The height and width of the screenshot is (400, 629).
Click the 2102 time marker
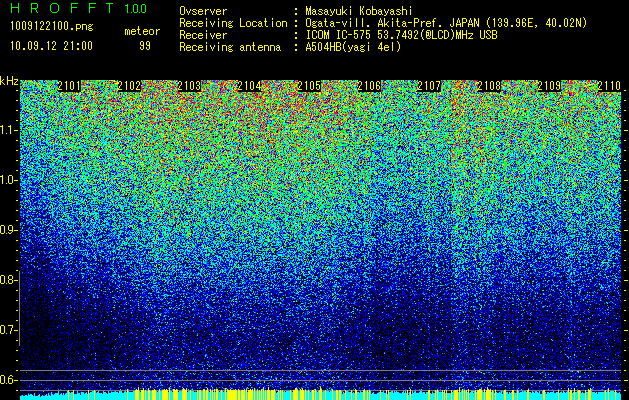[129, 86]
